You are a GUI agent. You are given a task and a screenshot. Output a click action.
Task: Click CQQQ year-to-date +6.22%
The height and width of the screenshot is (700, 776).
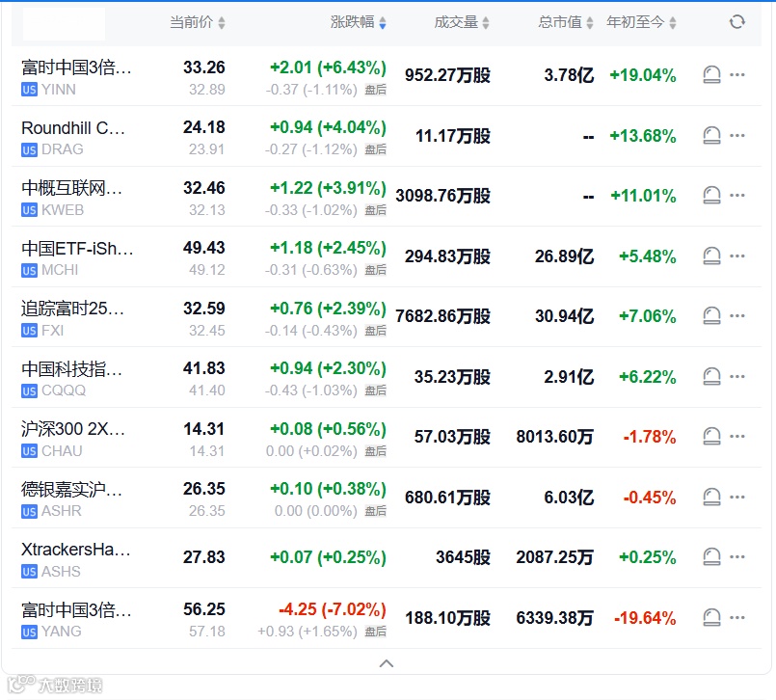(648, 377)
